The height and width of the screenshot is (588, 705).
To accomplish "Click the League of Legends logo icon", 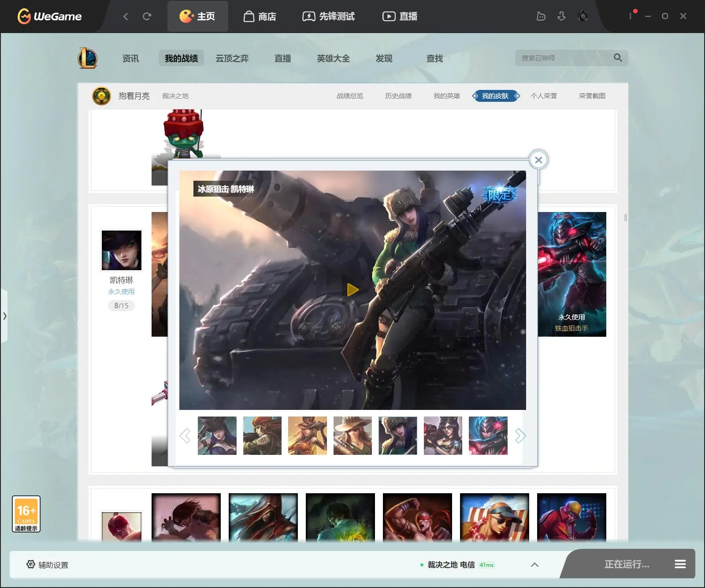I will click(x=88, y=58).
